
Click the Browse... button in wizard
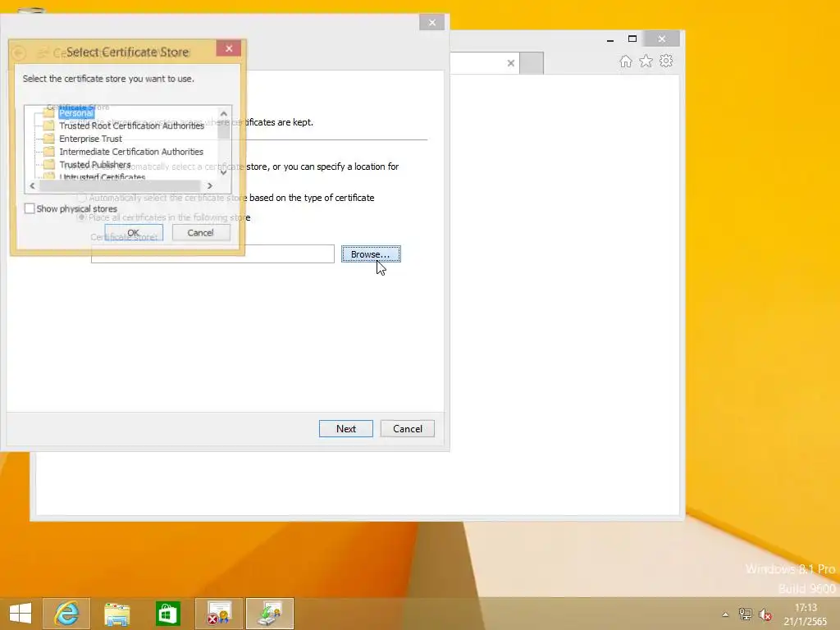point(371,254)
